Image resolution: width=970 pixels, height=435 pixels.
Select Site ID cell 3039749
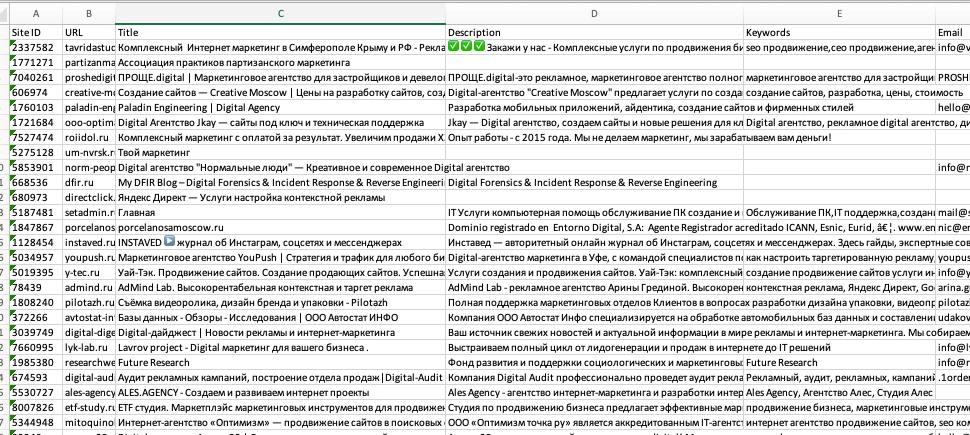pyautogui.click(x=36, y=332)
